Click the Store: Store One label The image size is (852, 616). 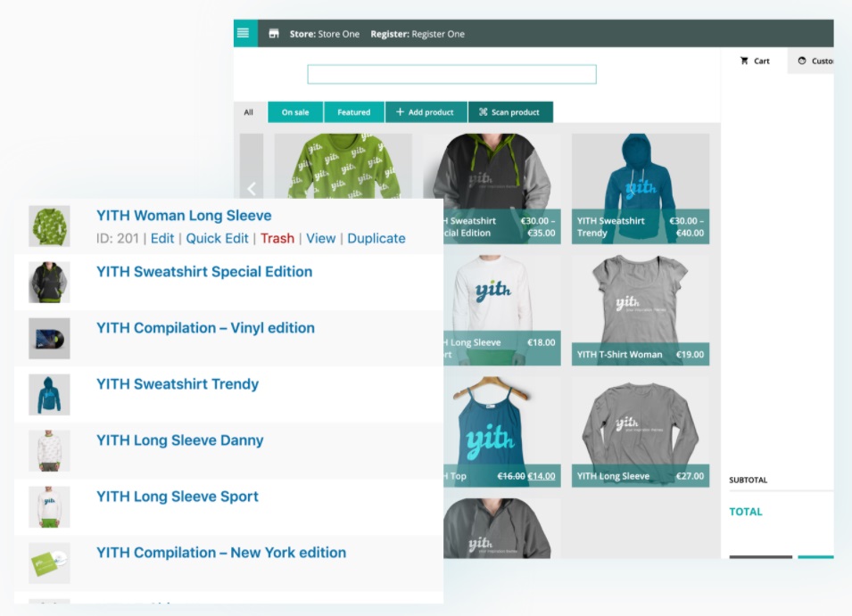(325, 34)
